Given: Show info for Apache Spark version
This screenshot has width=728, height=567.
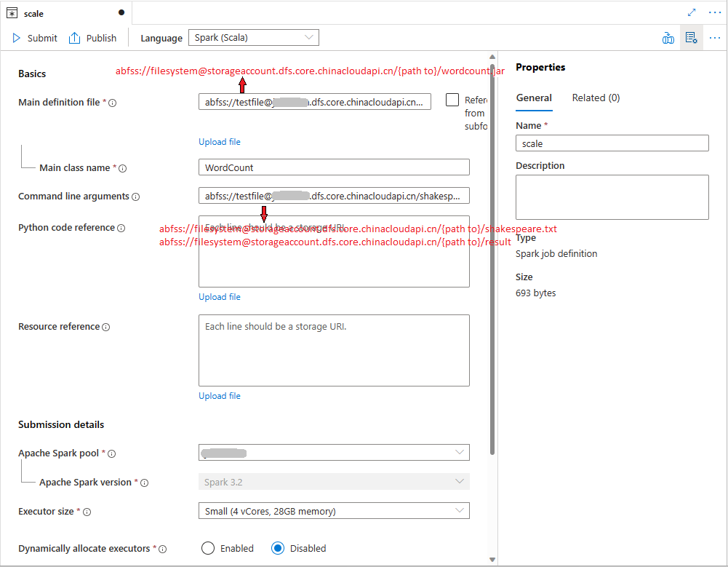Looking at the screenshot, I should (145, 483).
